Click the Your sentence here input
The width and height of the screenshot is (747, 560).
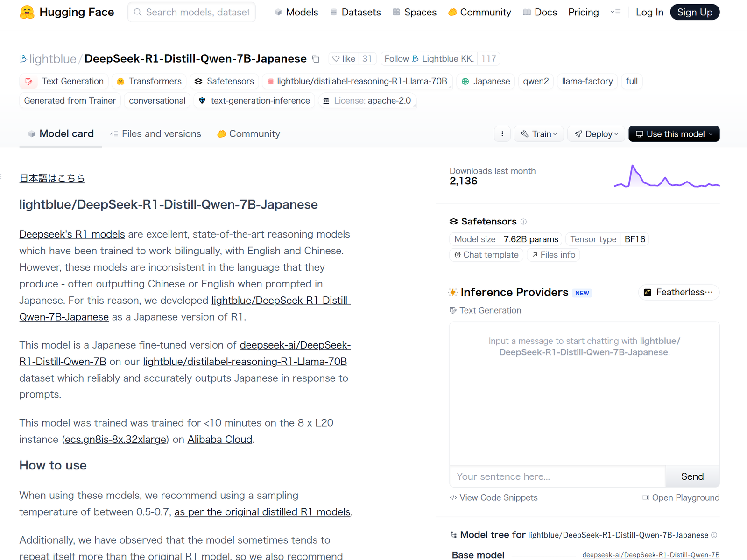557,476
